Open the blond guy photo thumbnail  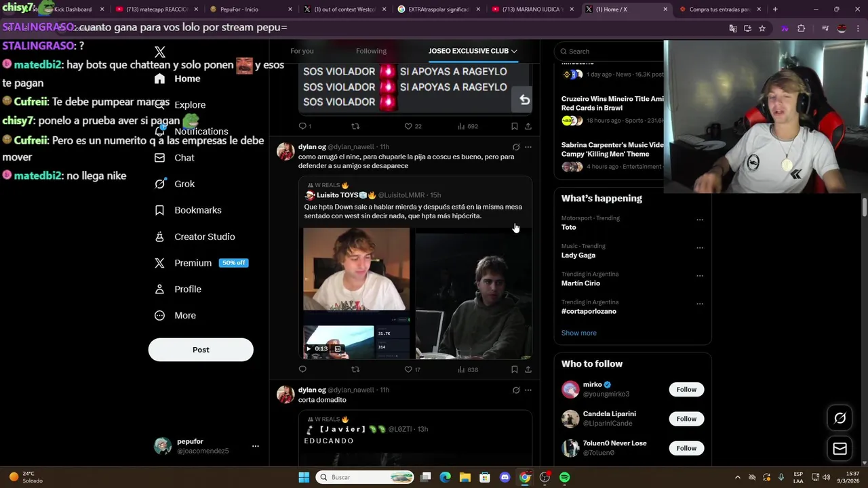(x=356, y=269)
